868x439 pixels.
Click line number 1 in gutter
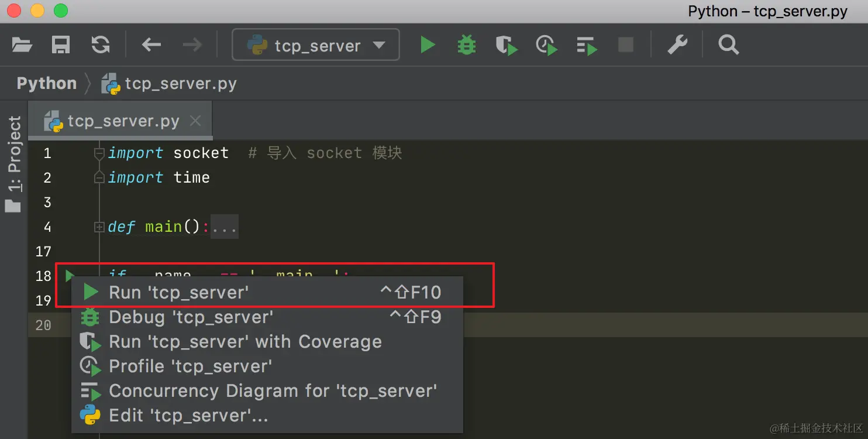pyautogui.click(x=47, y=153)
